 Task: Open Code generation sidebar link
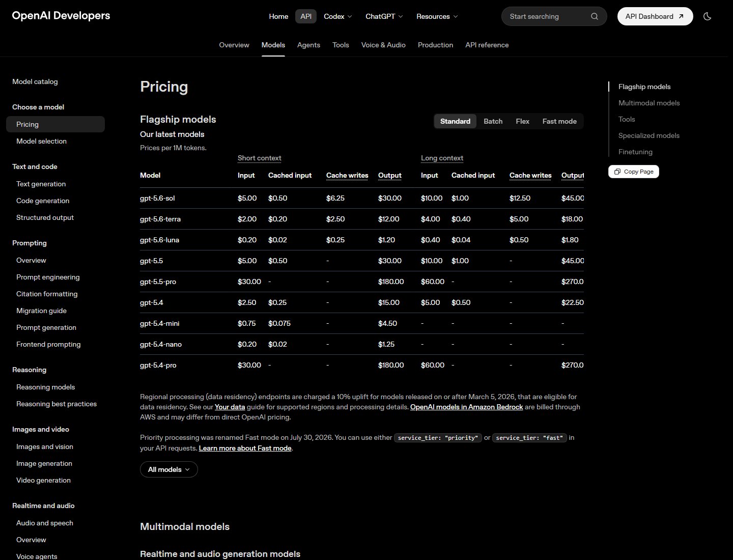click(43, 201)
